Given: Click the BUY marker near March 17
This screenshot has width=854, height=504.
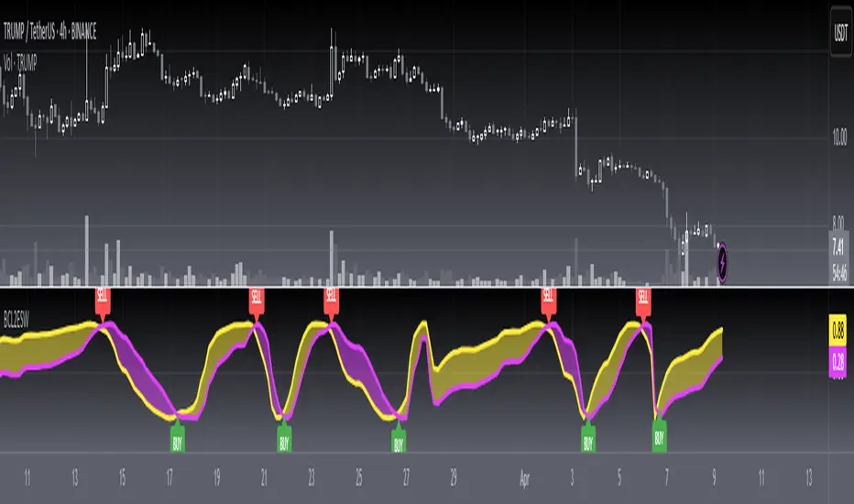Looking at the screenshot, I should [178, 436].
